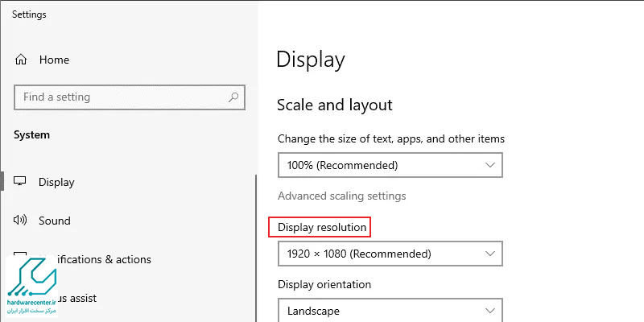Go to the Home settings page

click(x=54, y=60)
